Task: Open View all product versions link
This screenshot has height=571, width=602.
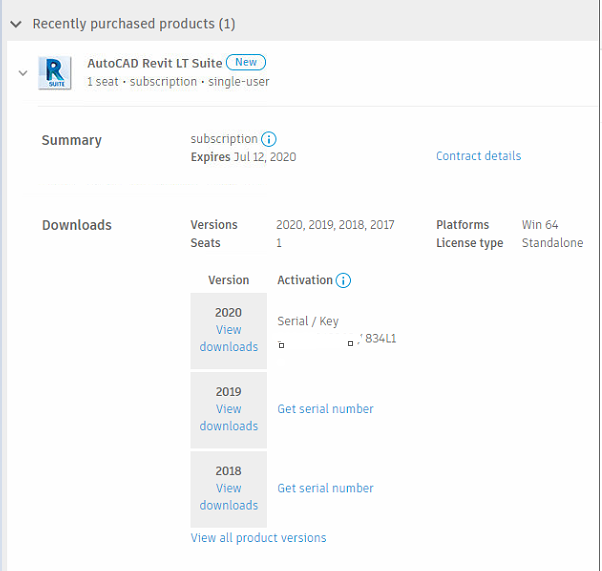Action: pos(258,538)
